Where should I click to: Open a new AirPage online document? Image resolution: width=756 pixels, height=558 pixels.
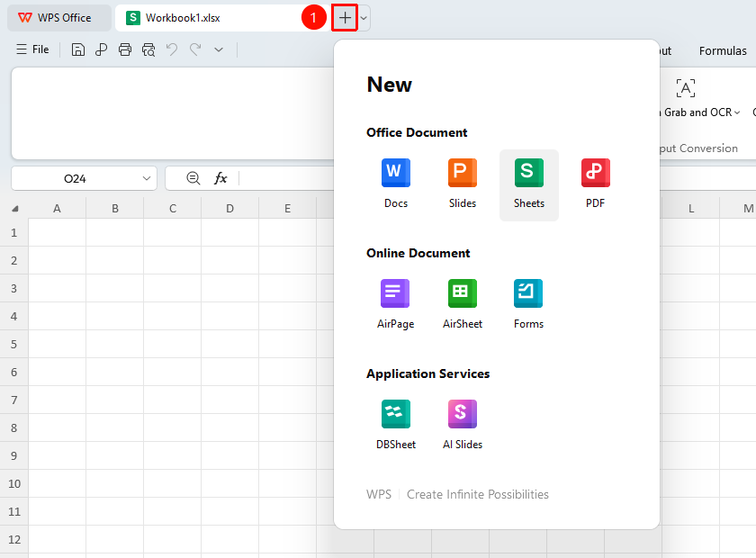[395, 305]
